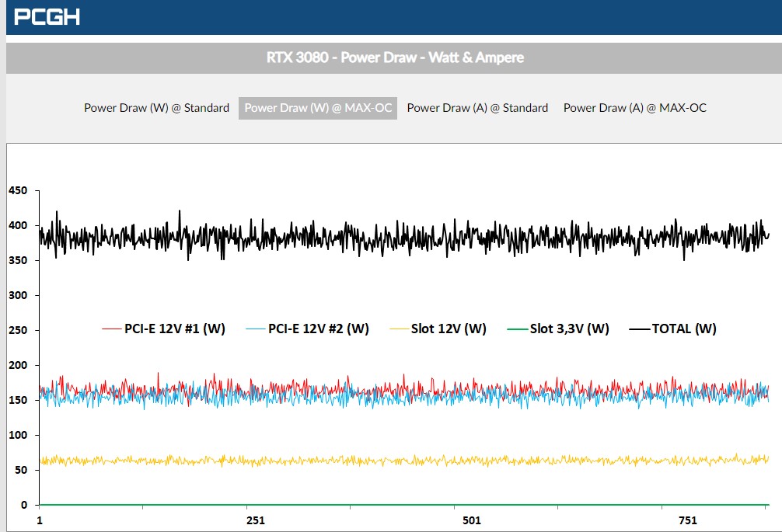The image size is (782, 532).
Task: Click the 100 y-axis label
Action: pyautogui.click(x=18, y=435)
